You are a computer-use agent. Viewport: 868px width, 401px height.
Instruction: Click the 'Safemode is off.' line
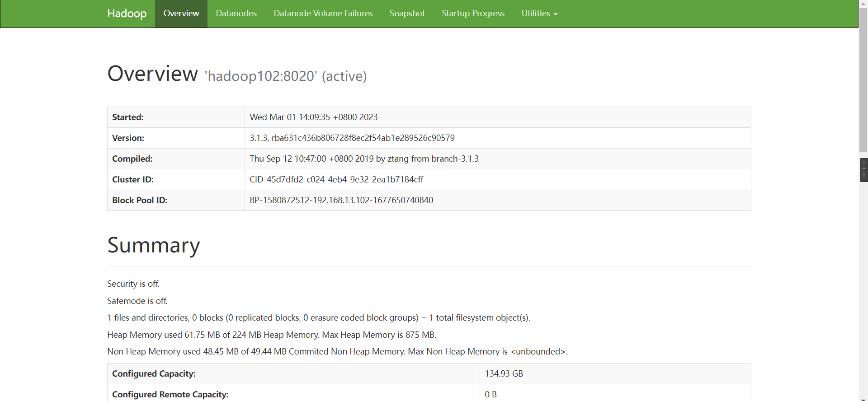(137, 301)
